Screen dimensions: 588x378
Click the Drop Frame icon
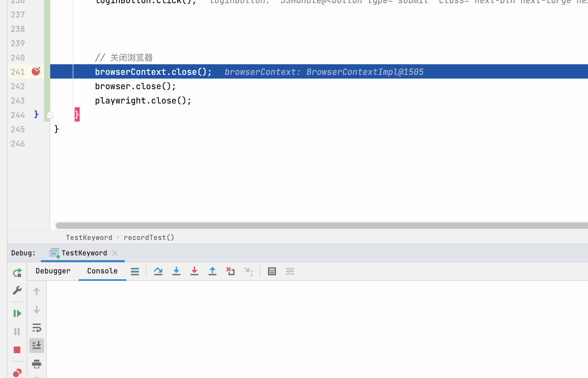pos(230,271)
